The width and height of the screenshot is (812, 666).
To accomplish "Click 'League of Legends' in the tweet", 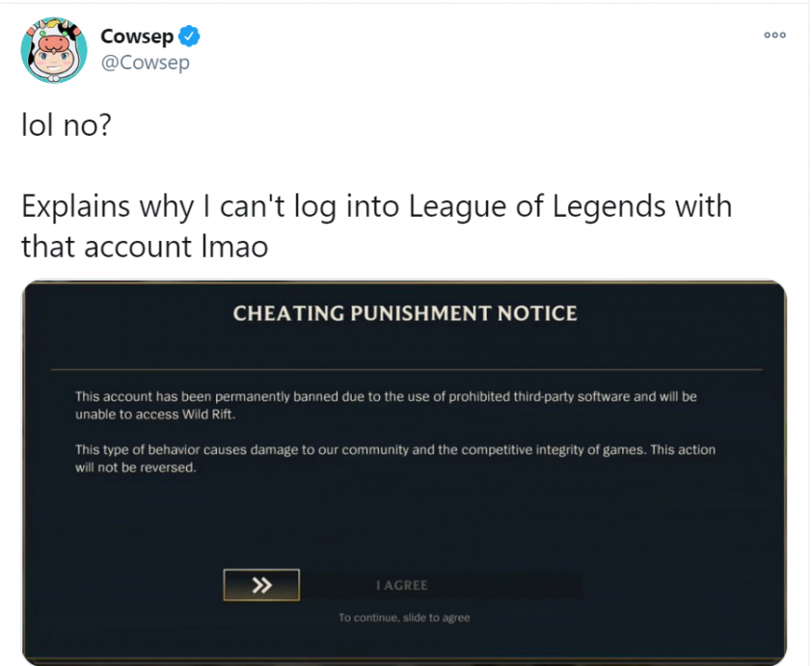I will 538,206.
